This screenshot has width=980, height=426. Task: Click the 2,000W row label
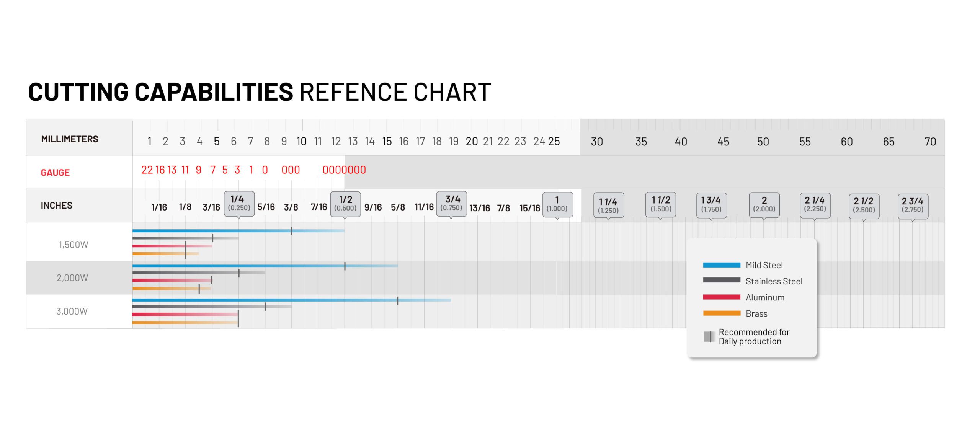point(72,278)
